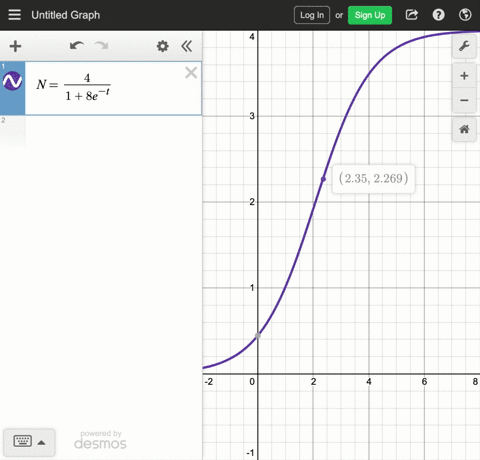Click the Log In button
The image size is (480, 460).
coord(312,15)
